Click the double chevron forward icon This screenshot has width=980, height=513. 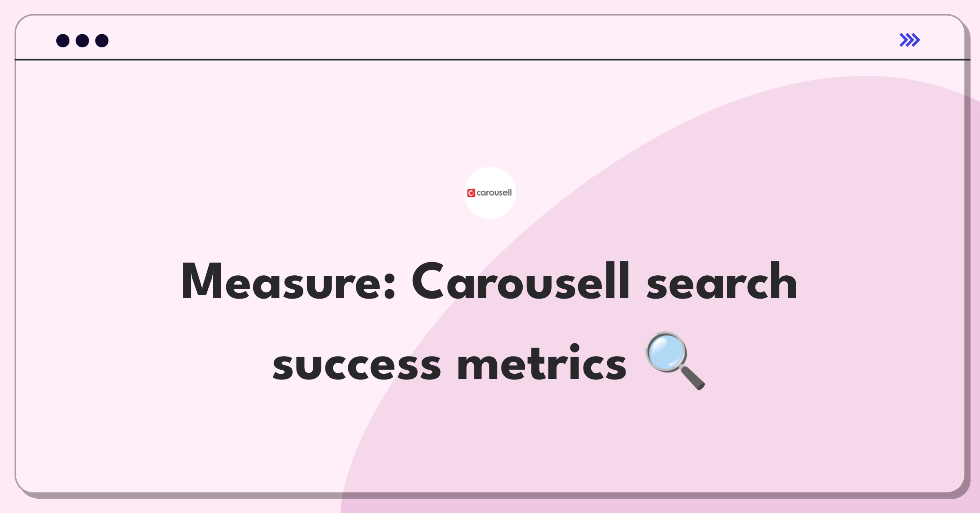(x=910, y=40)
